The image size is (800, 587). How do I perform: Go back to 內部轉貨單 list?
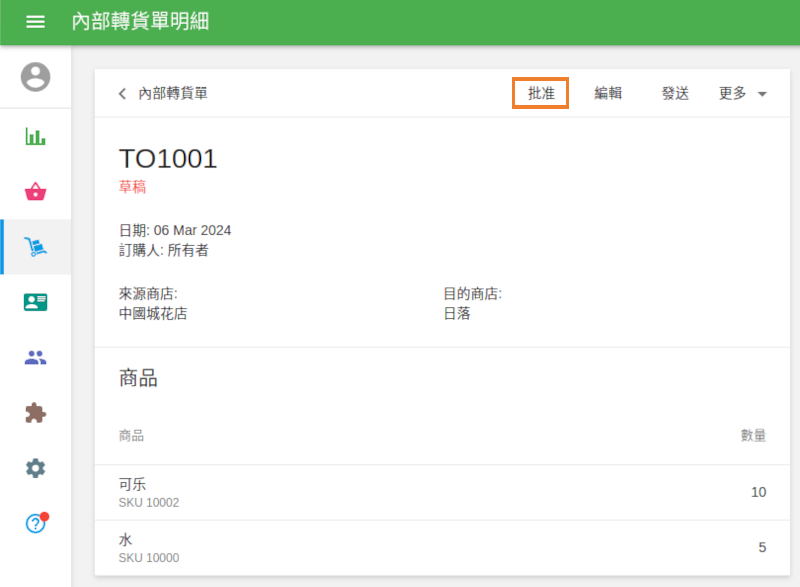tap(163, 93)
